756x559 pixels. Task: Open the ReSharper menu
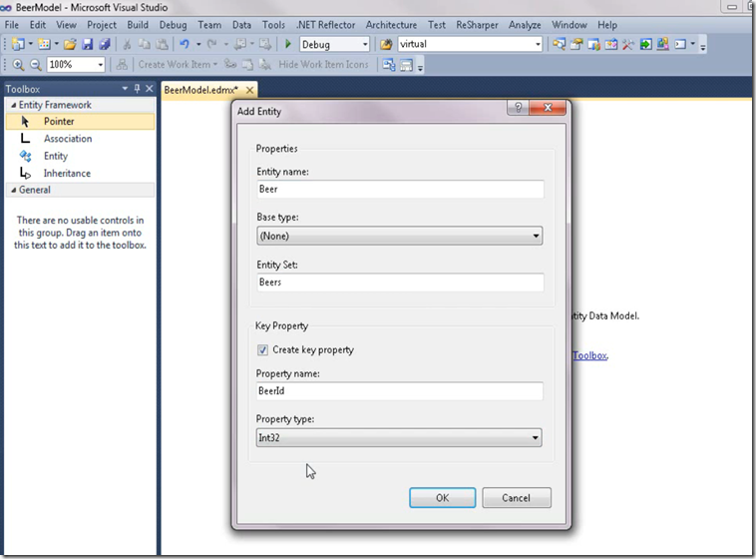pyautogui.click(x=477, y=25)
